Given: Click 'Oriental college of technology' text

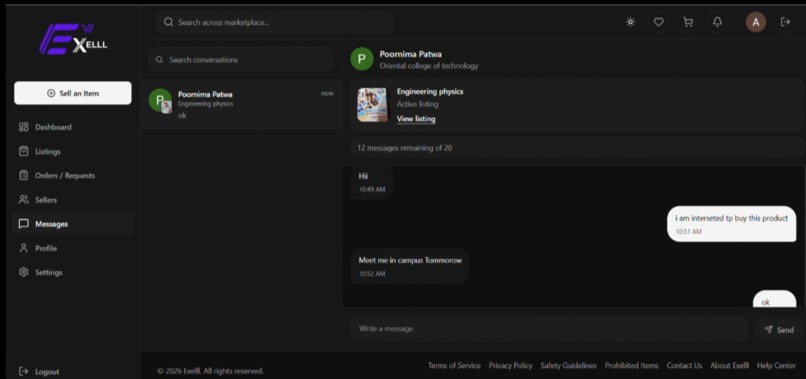Looking at the screenshot, I should (x=429, y=66).
